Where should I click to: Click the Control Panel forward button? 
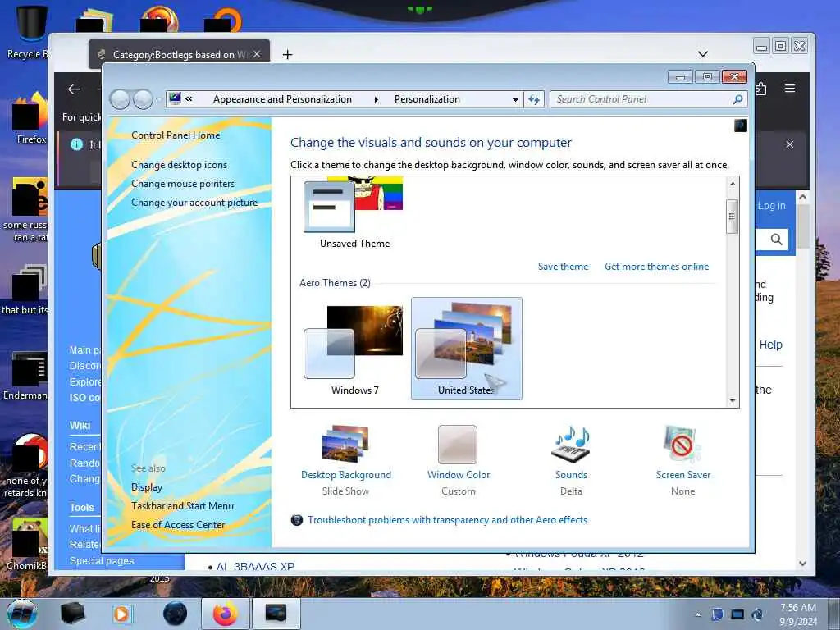(143, 99)
